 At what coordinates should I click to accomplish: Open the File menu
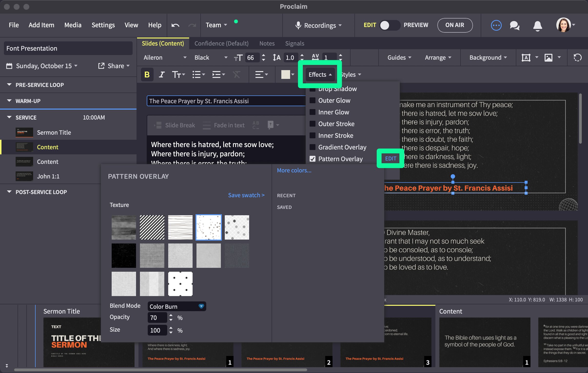[x=14, y=25]
